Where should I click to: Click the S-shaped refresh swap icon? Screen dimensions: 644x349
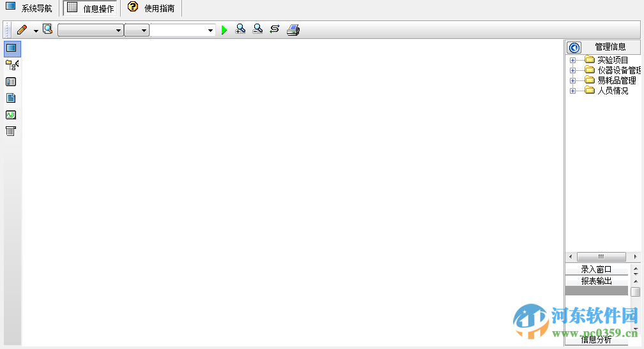tap(275, 29)
